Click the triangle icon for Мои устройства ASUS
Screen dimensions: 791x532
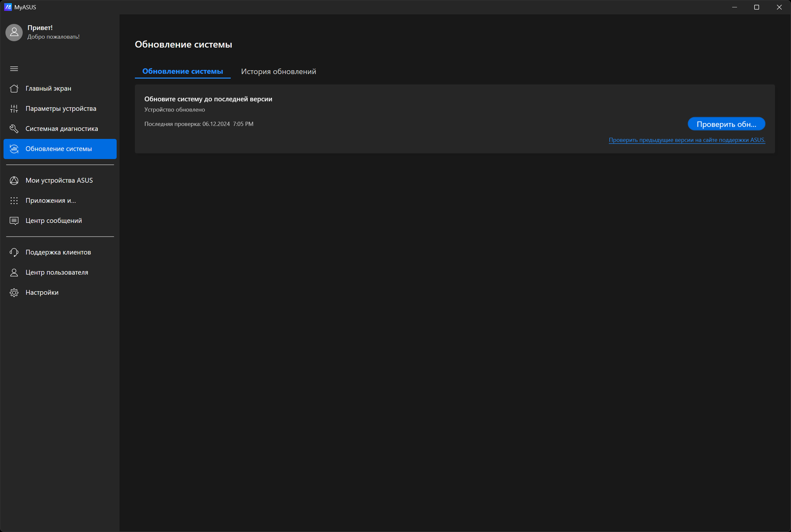14,180
